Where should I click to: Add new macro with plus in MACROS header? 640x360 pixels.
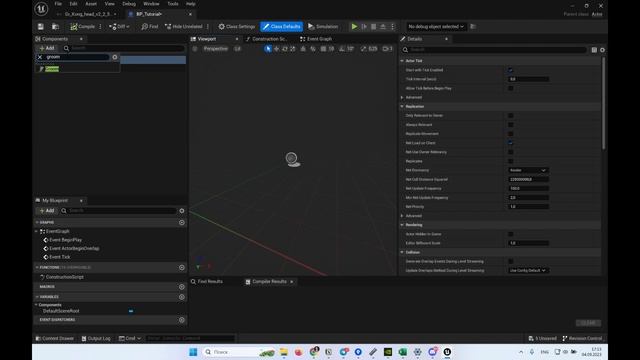click(182, 287)
